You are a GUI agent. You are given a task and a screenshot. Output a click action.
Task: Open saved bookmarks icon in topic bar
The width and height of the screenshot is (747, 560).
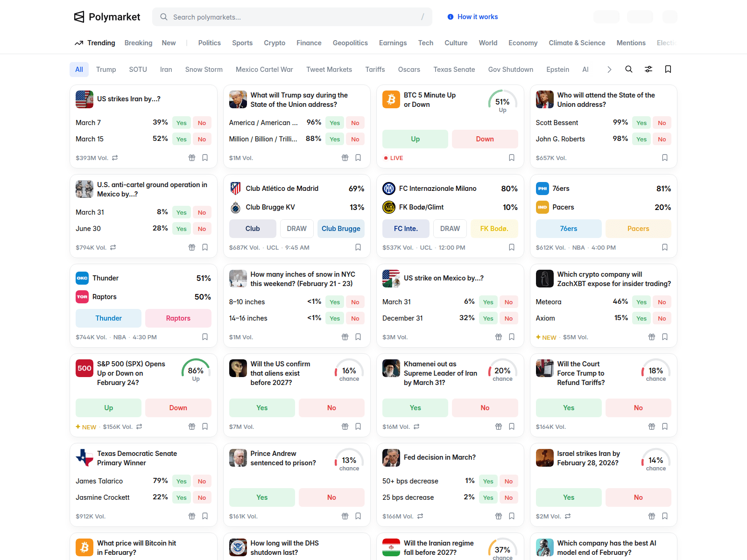click(668, 69)
